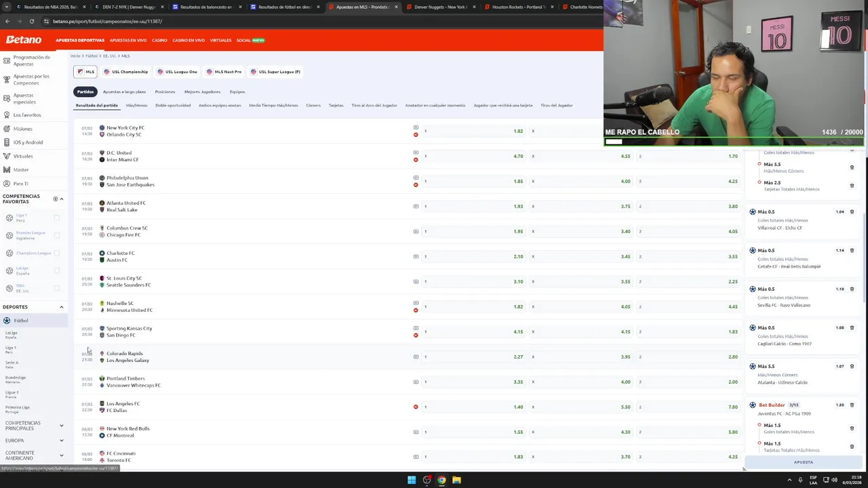Open taskbar clock and date
The height and width of the screenshot is (488, 868).
click(852, 480)
